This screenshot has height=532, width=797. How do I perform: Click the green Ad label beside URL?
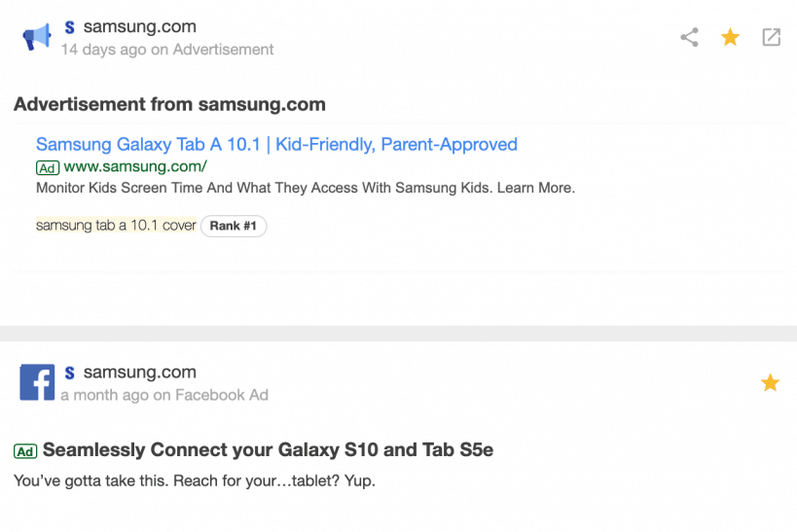(48, 167)
